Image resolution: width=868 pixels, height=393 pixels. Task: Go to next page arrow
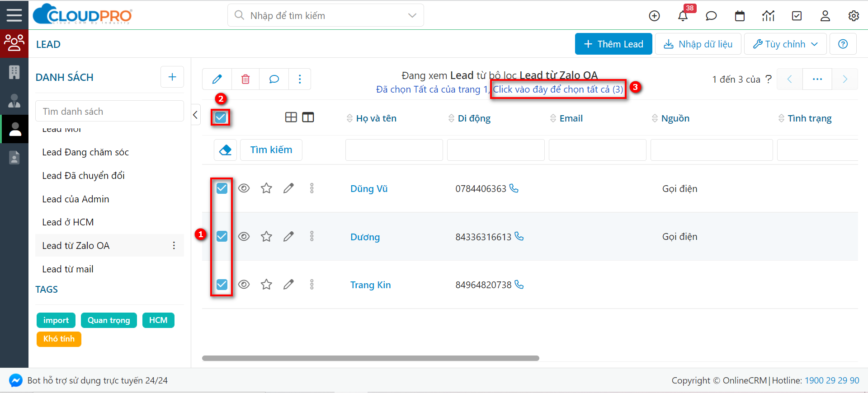[844, 79]
